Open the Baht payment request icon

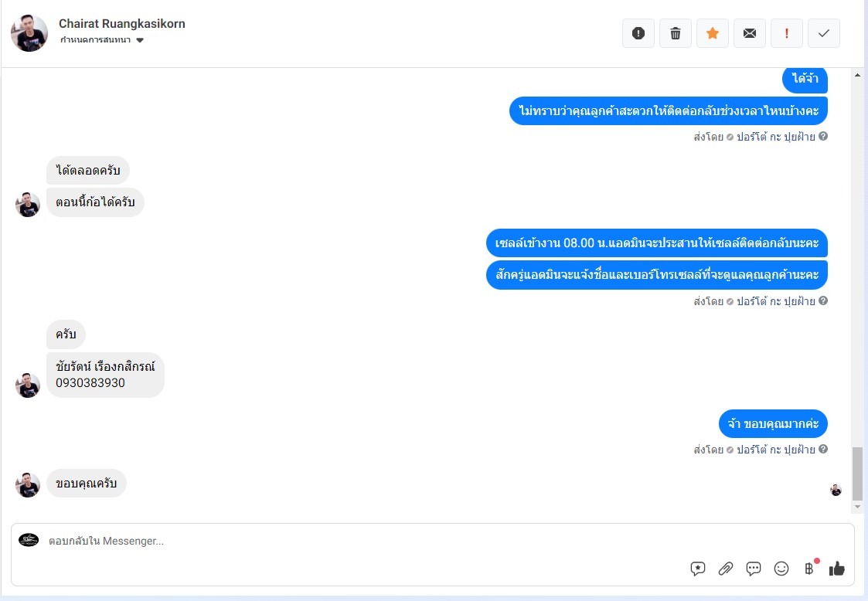point(809,569)
